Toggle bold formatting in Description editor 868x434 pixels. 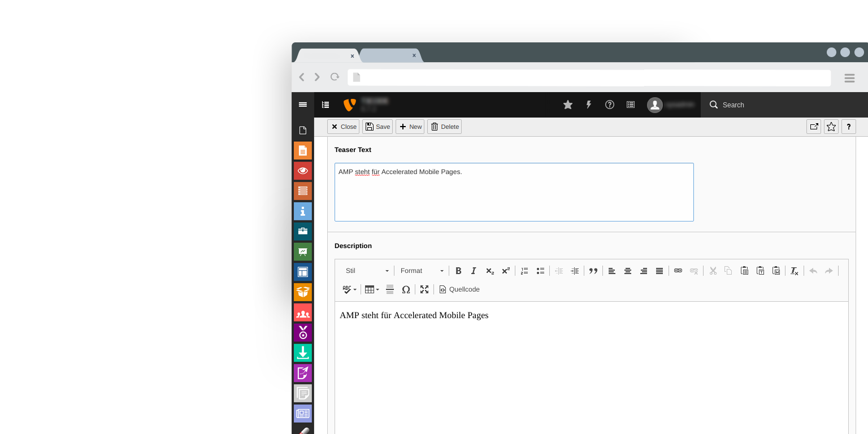458,271
